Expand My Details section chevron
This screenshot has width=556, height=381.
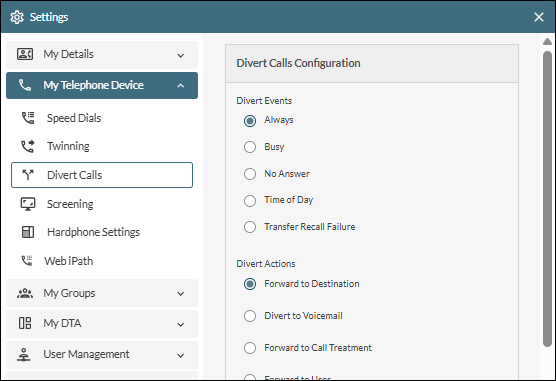coord(181,56)
